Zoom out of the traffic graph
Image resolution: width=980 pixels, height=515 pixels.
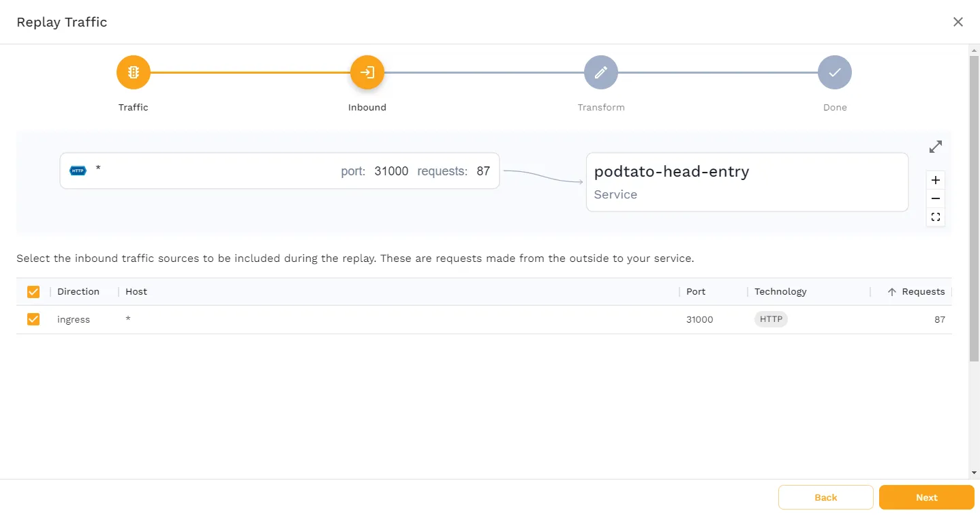(935, 198)
